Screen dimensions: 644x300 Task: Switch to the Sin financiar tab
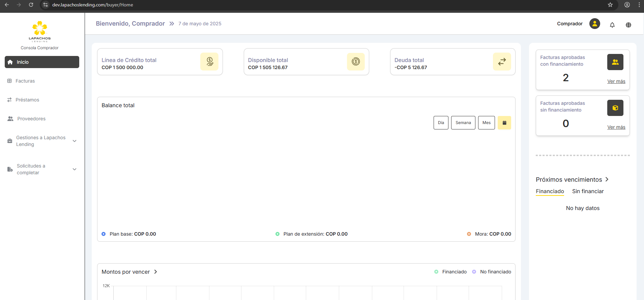tap(588, 191)
